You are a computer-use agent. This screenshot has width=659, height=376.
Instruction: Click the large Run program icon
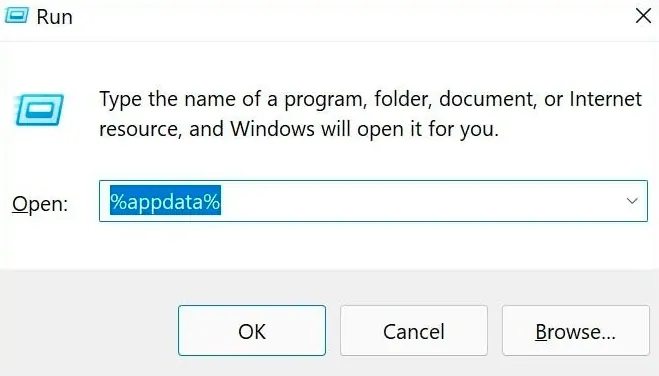click(x=39, y=110)
